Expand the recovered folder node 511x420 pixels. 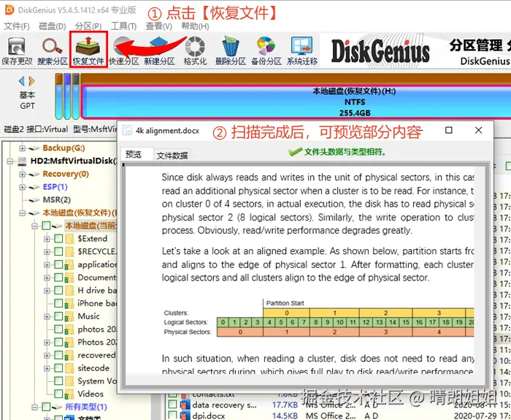(x=47, y=355)
